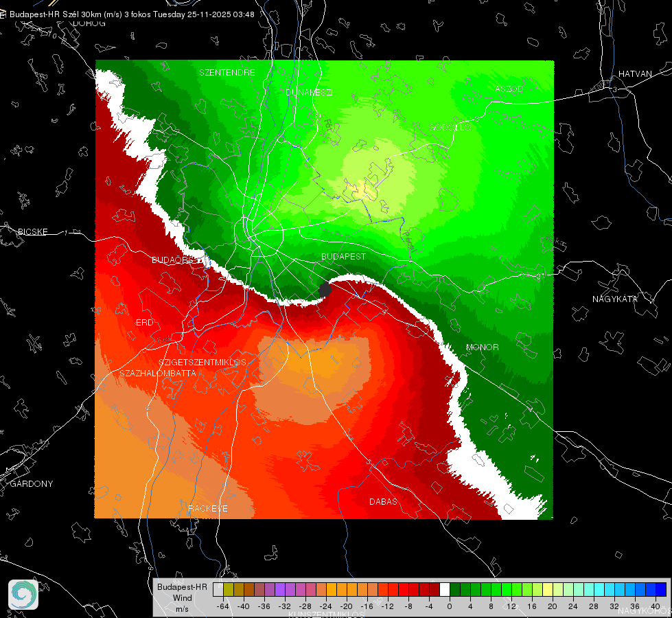
Task: Click the 0 value on the legend scale
Action: point(449,606)
